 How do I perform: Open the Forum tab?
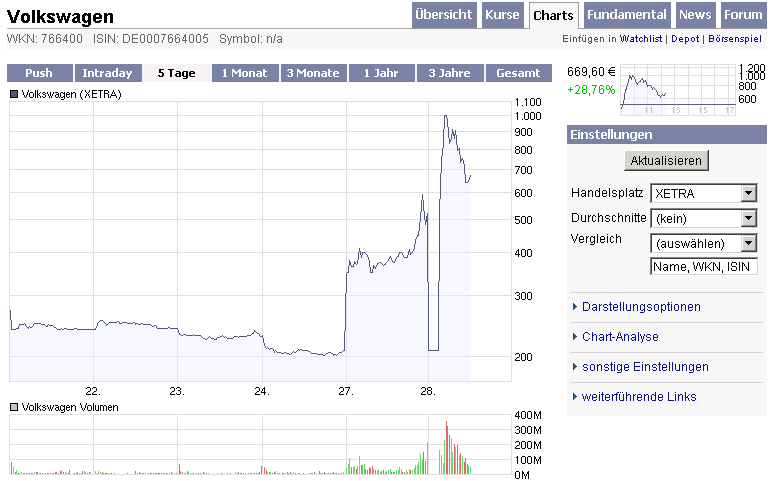(x=743, y=15)
